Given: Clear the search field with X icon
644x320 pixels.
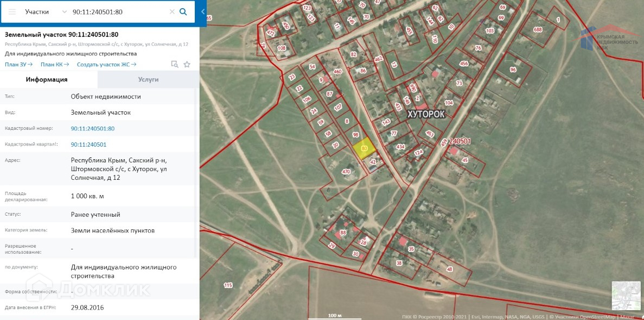Looking at the screenshot, I should click(x=172, y=12).
